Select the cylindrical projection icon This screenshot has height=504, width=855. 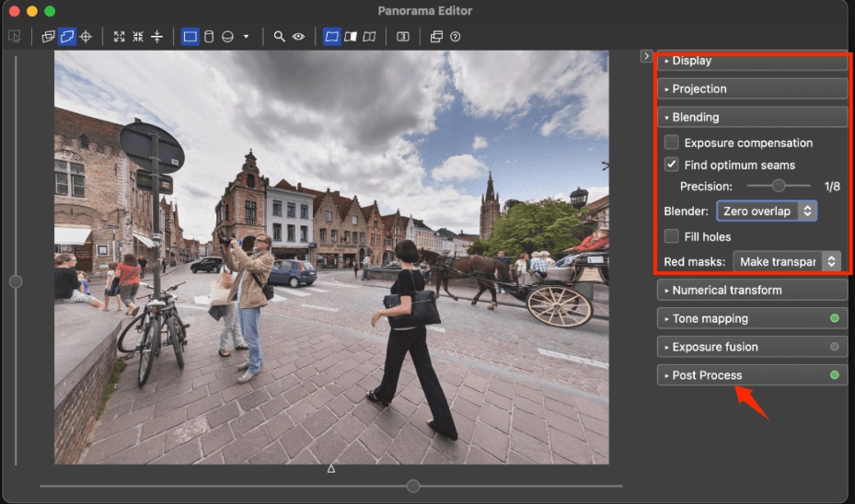click(209, 37)
